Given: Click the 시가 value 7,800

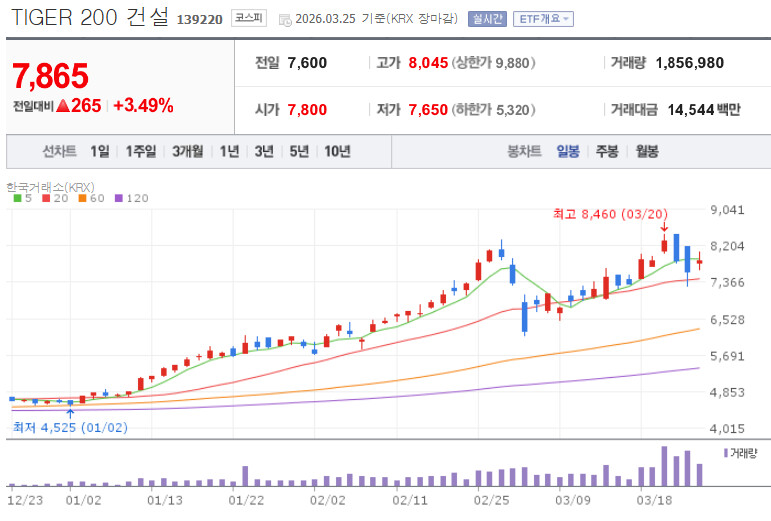Looking at the screenshot, I should (x=307, y=110).
